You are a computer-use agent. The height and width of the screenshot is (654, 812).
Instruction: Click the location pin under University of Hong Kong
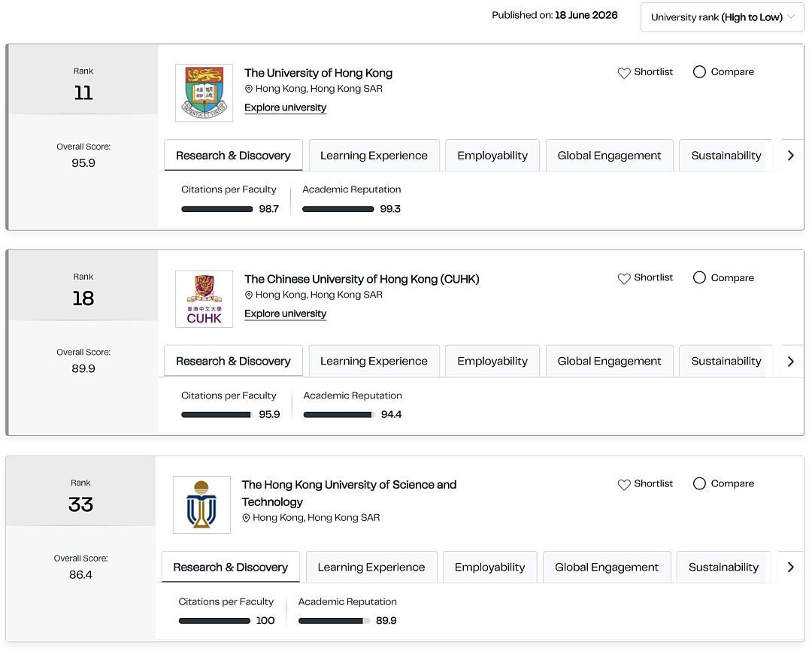tap(249, 89)
